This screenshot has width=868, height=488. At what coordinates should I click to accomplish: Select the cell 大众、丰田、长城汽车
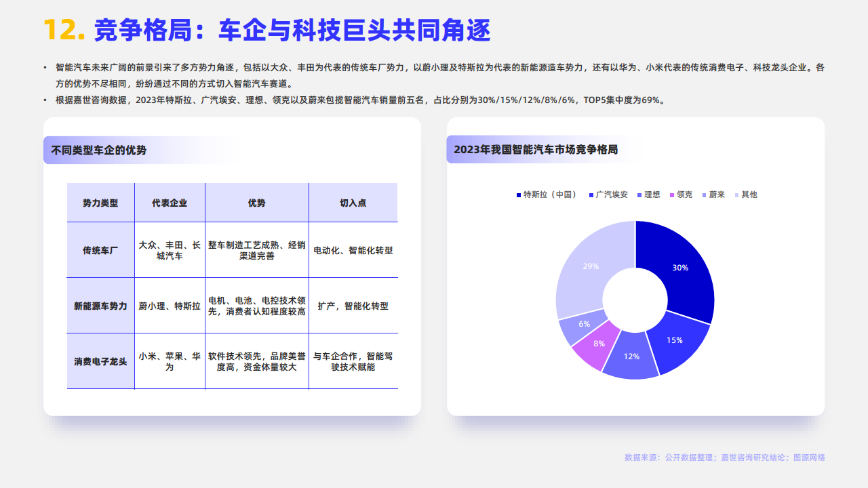pos(170,250)
